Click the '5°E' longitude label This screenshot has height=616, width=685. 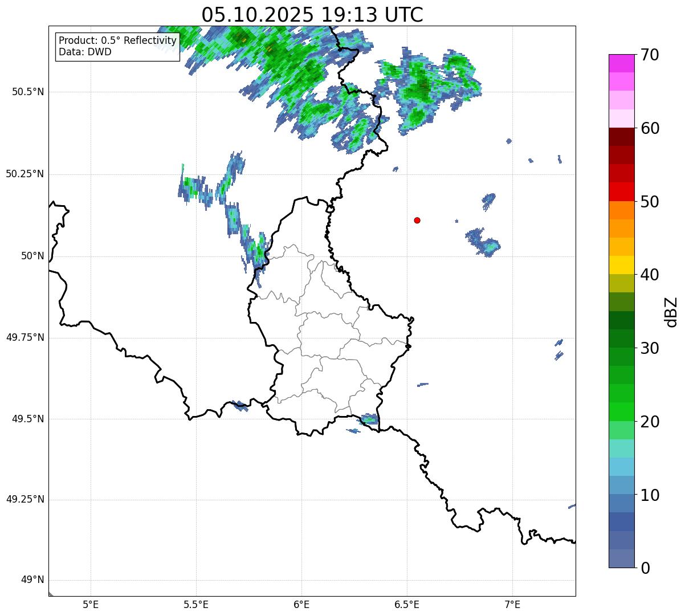coord(91,604)
